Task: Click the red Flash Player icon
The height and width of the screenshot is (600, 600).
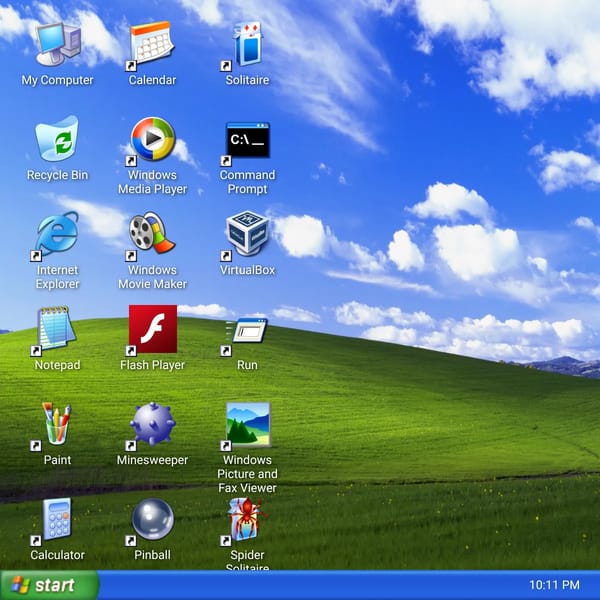Action: [152, 329]
